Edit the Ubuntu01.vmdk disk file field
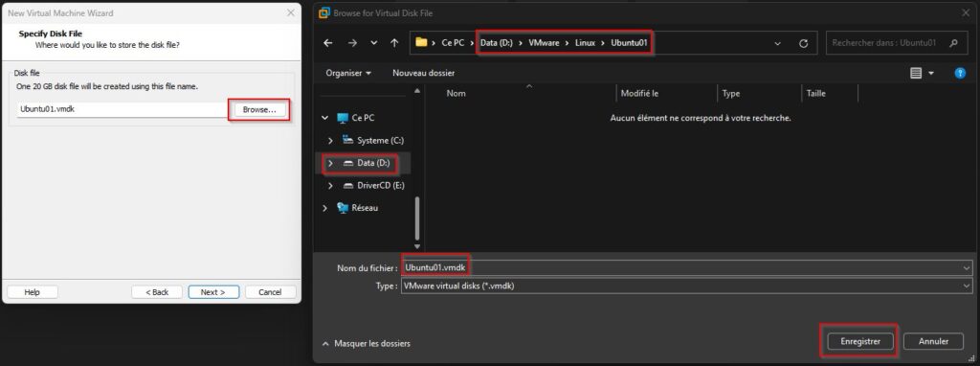Screen dimensions: 980x366 [x=122, y=109]
